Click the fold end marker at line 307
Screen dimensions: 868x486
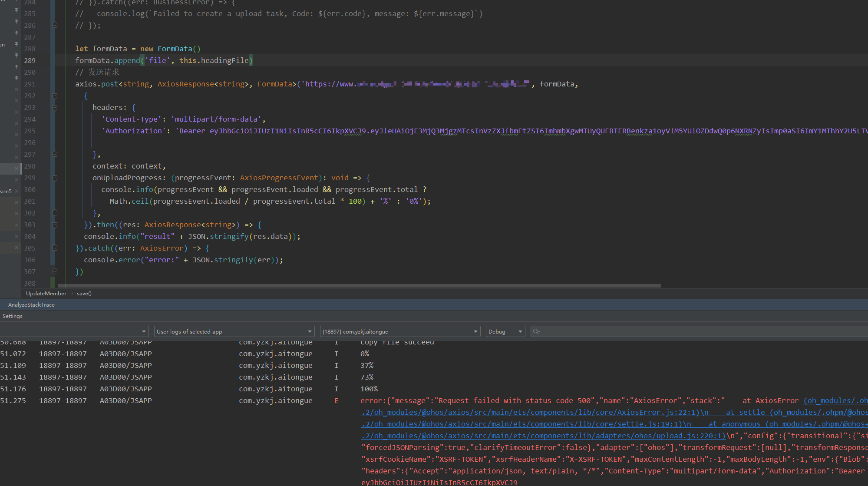coord(55,271)
